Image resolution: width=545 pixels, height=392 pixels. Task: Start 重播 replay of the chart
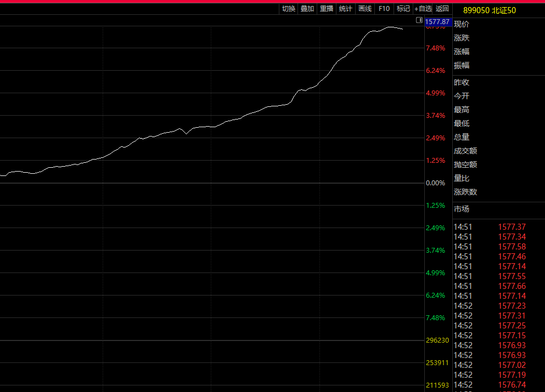pyautogui.click(x=327, y=9)
